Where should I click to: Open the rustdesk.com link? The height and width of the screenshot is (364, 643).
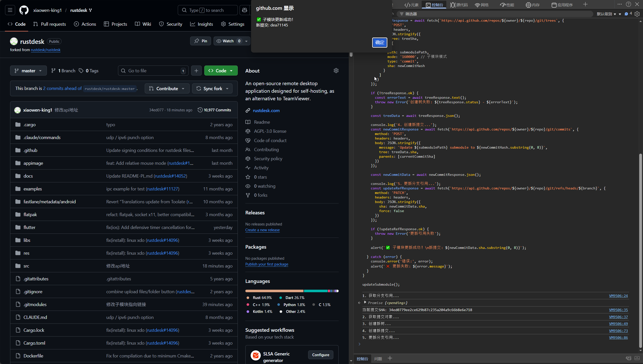pos(266,110)
